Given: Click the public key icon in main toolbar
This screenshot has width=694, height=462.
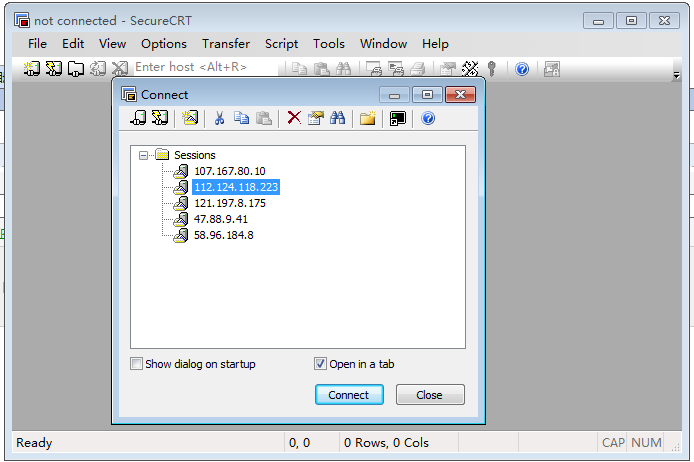Looking at the screenshot, I should pos(491,69).
